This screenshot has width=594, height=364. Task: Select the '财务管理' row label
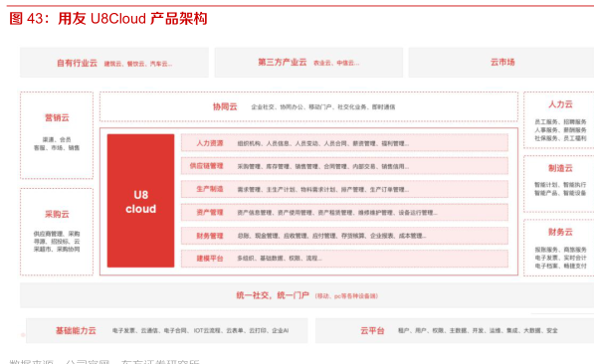click(x=210, y=236)
